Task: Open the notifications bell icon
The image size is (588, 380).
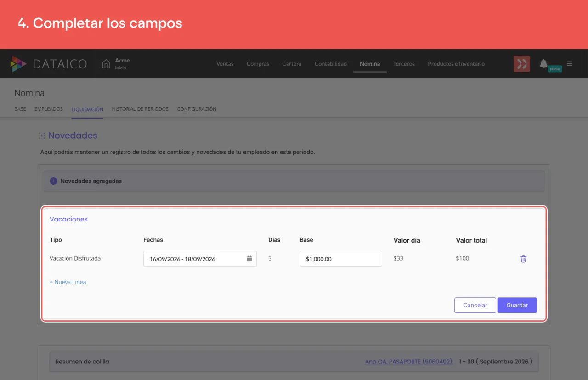Action: pos(543,63)
